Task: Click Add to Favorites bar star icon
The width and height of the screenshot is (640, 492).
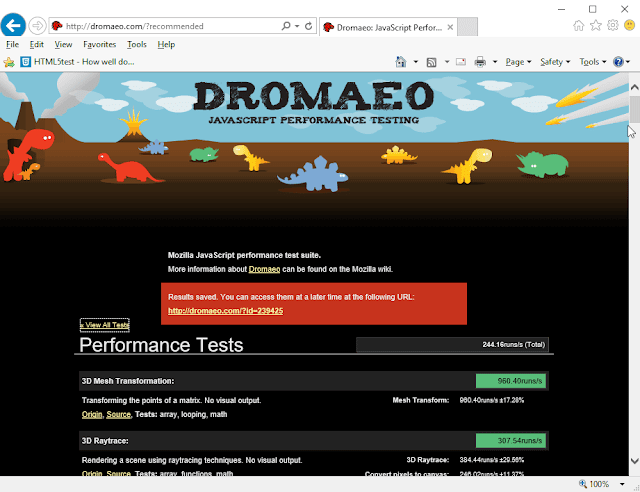Action: coord(9,62)
